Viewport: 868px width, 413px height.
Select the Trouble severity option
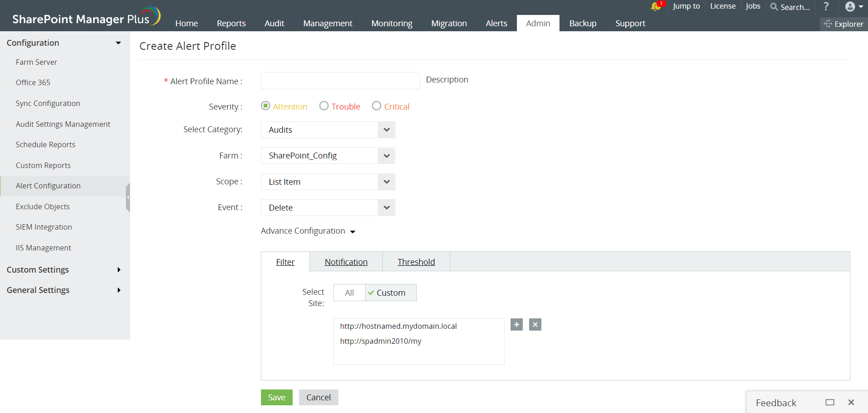[x=324, y=106]
